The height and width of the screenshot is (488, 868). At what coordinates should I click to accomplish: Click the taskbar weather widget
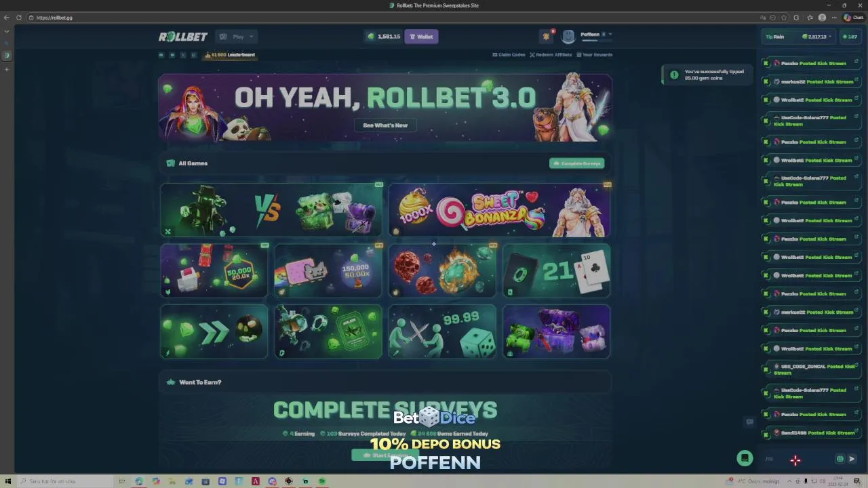(751, 481)
